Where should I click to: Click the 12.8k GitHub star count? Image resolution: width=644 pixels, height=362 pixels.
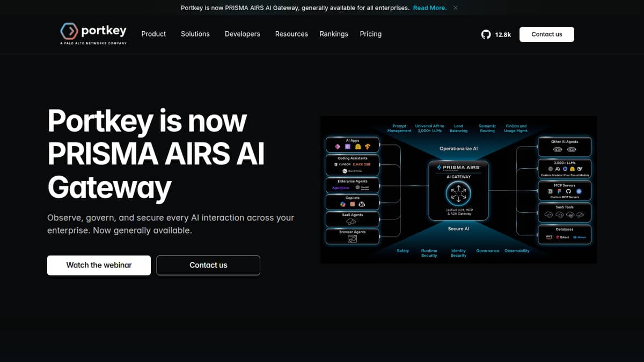pyautogui.click(x=503, y=34)
